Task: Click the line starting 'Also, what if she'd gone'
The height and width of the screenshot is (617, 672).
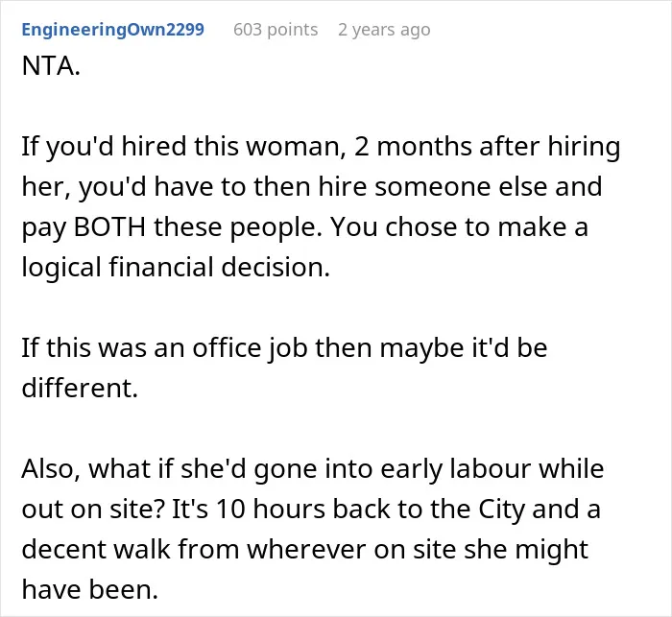Action: click(313, 469)
